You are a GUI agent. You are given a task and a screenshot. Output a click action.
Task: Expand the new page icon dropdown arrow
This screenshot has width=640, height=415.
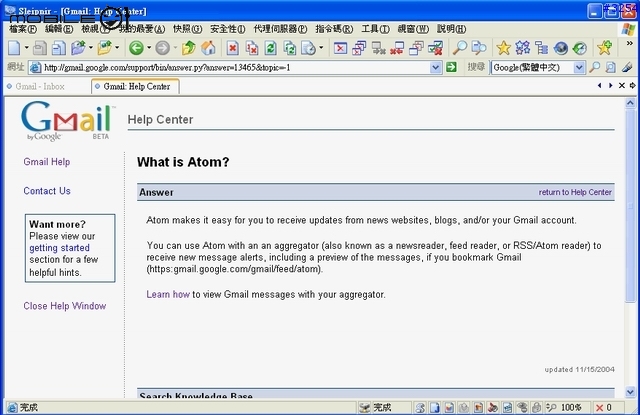[x=26, y=48]
